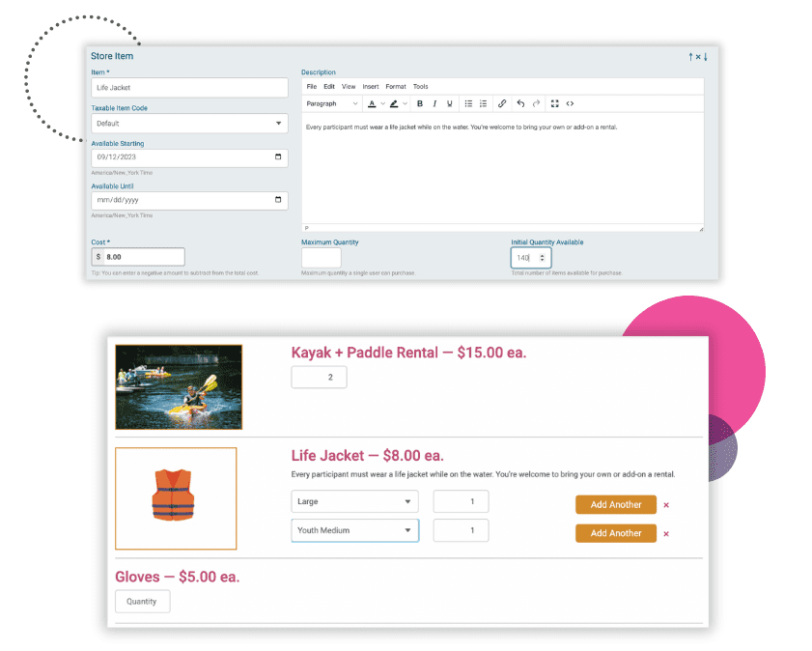The width and height of the screenshot is (812, 651).
Task: Open the File menu in editor
Action: 311,87
